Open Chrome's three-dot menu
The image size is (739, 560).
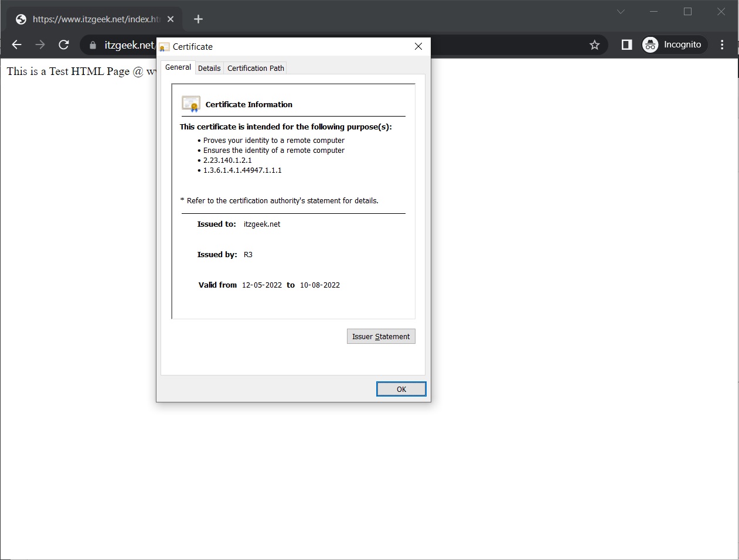722,45
